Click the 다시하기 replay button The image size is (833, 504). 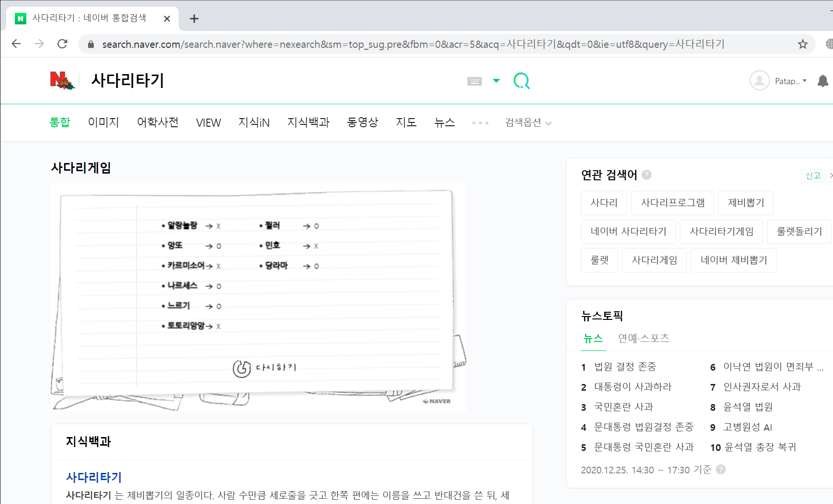pyautogui.click(x=264, y=368)
